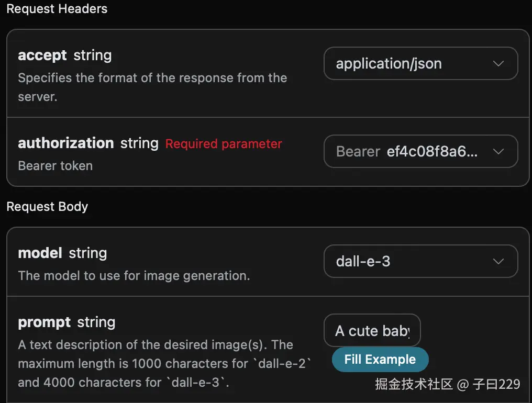532x403 pixels.
Task: Click the chevron arrow in the accept dropdown
Action: [x=498, y=64]
